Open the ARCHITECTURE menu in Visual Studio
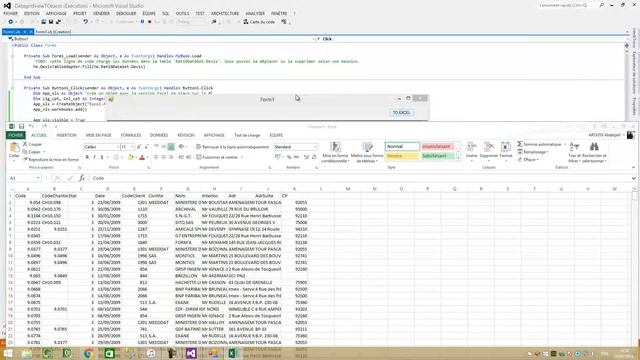Screen dimensions: 640x360 tap(225, 13)
